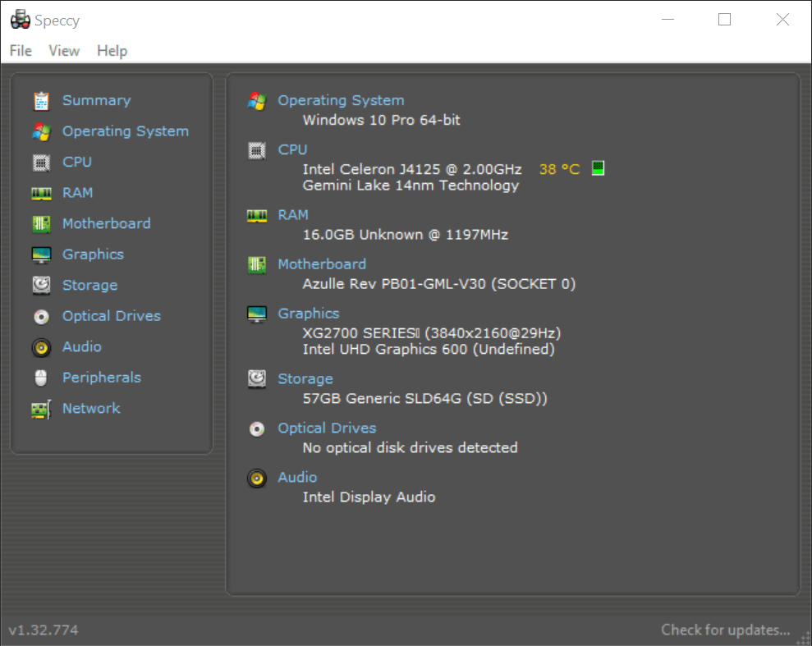
Task: Click the Summary clipboard icon in sidebar
Action: pos(41,101)
